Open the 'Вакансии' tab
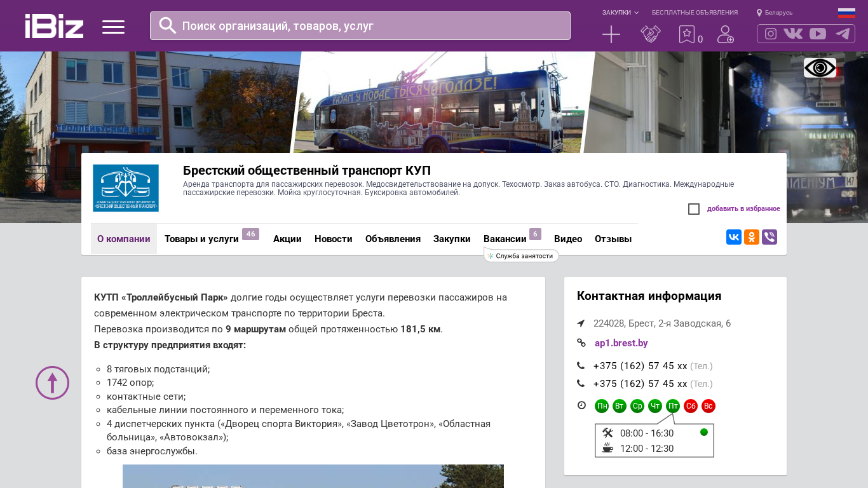Viewport: 868px width, 488px height. pos(505,239)
